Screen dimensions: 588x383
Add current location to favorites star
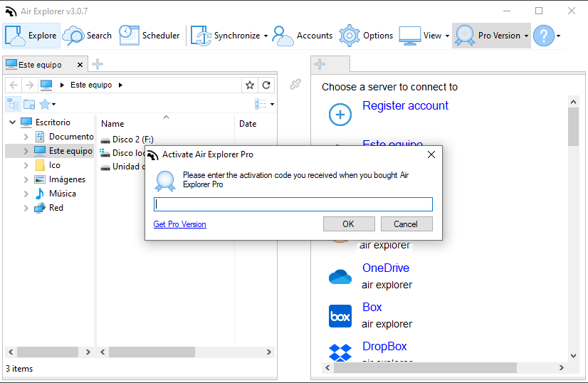click(x=250, y=85)
